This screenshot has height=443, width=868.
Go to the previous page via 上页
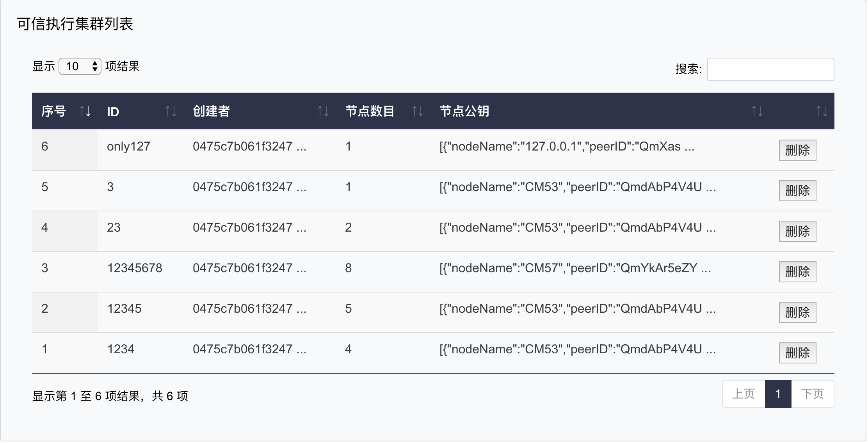[x=743, y=394]
